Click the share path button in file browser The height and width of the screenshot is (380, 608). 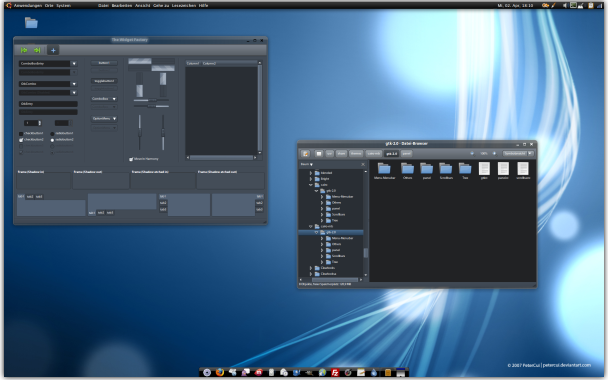click(x=341, y=154)
